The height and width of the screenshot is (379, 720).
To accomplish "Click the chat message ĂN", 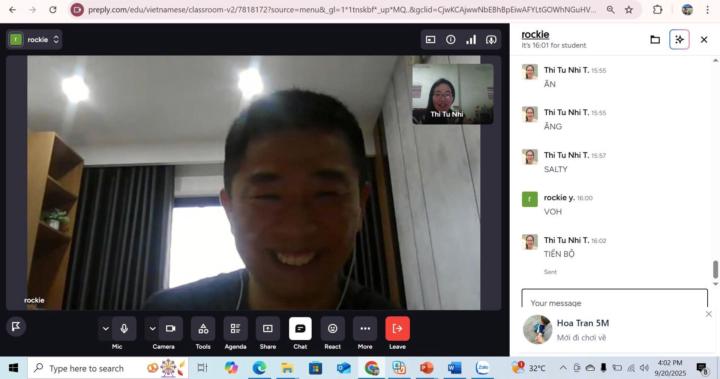I will 550,84.
